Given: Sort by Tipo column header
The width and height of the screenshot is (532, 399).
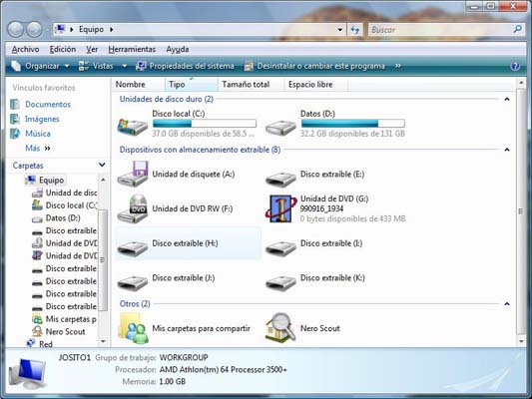Looking at the screenshot, I should [192, 85].
